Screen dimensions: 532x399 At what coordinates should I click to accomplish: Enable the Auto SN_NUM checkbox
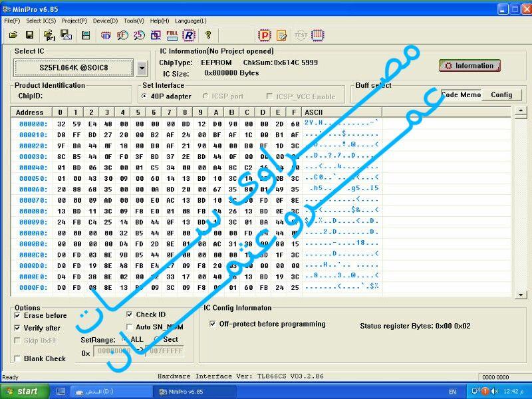[129, 327]
